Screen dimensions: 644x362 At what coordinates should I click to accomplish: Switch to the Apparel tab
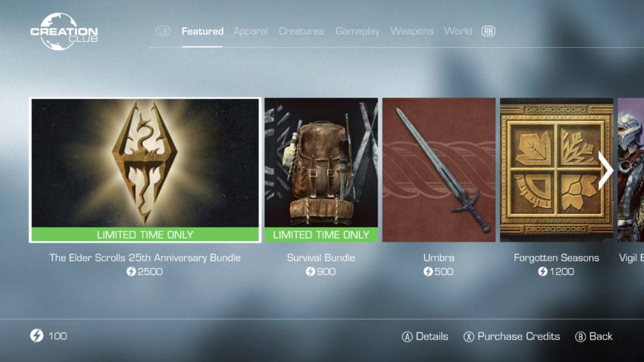tap(251, 31)
